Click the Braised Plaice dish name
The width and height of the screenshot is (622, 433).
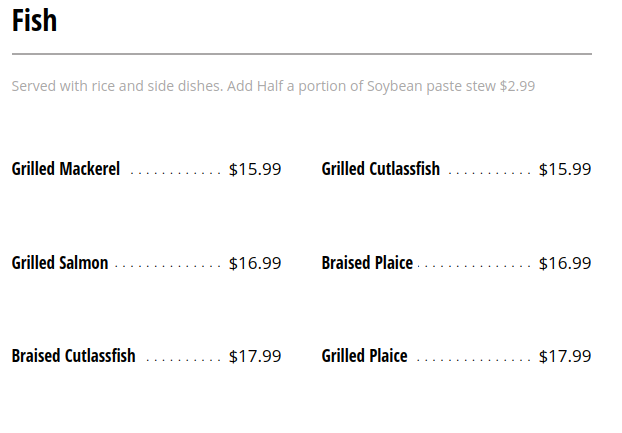point(367,263)
